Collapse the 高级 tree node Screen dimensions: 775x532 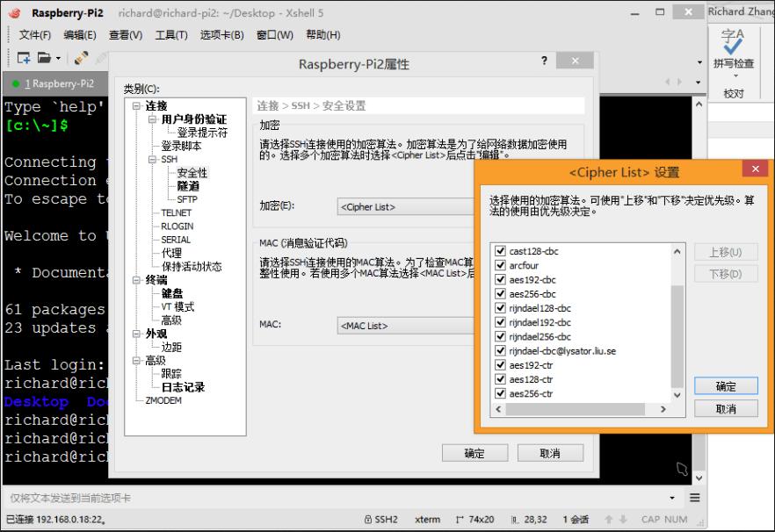136,361
